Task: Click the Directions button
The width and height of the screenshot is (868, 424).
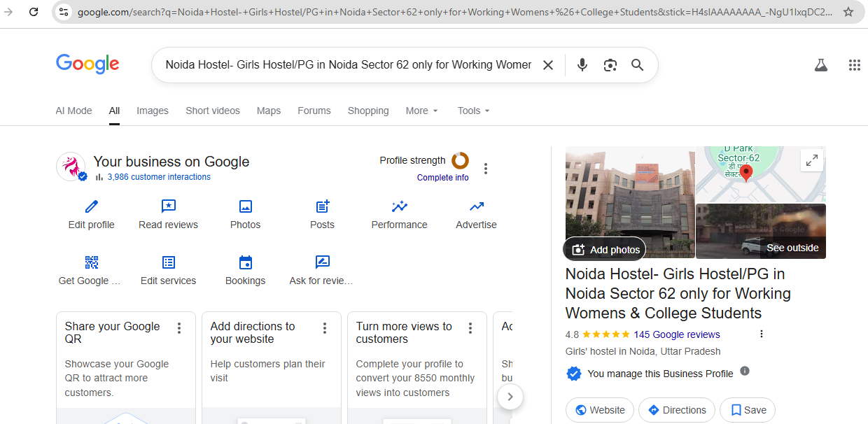Action: [x=676, y=410]
